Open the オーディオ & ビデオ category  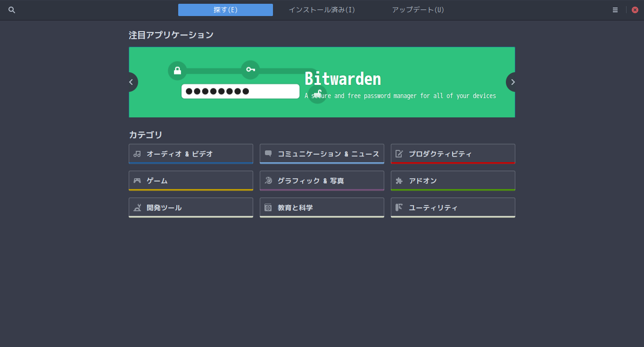tap(191, 154)
